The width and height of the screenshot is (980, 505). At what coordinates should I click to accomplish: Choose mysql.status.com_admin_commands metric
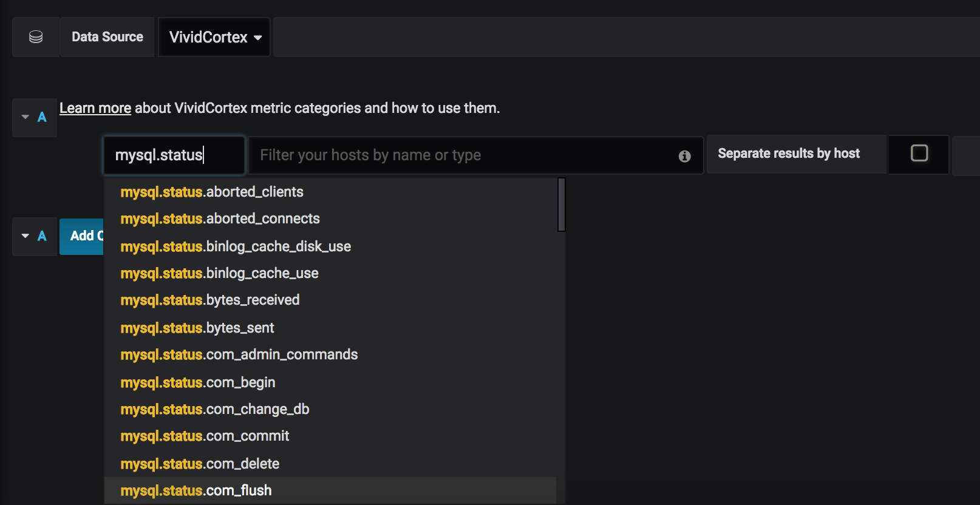click(239, 354)
